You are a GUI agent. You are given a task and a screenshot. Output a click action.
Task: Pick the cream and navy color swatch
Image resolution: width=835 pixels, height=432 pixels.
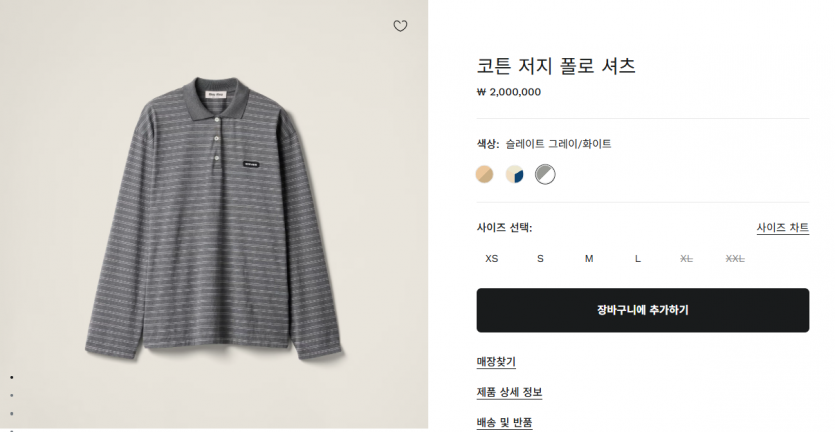click(x=515, y=174)
